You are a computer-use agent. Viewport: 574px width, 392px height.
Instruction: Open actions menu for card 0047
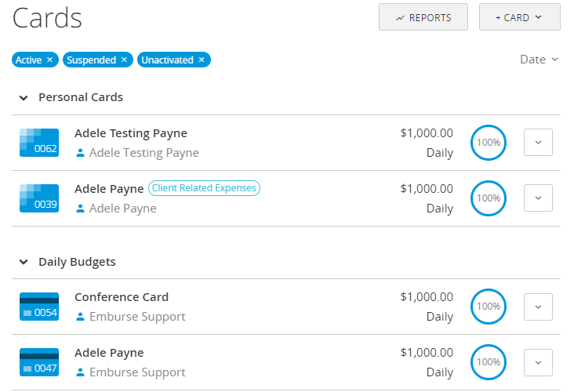click(x=538, y=362)
